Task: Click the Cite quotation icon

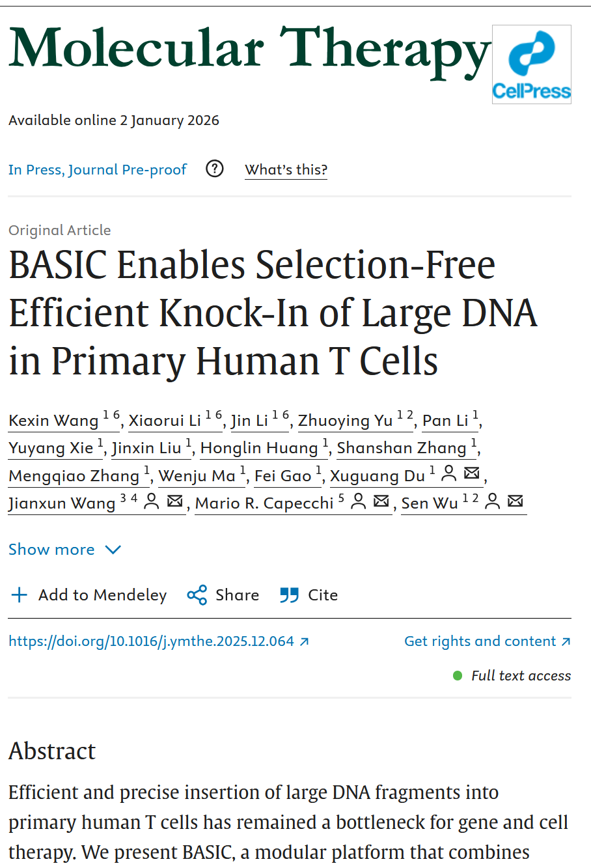Action: pyautogui.click(x=289, y=595)
